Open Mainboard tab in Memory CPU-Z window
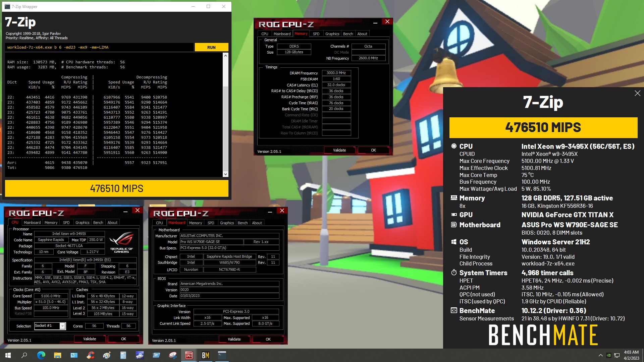The image size is (644, 362). coord(282,34)
